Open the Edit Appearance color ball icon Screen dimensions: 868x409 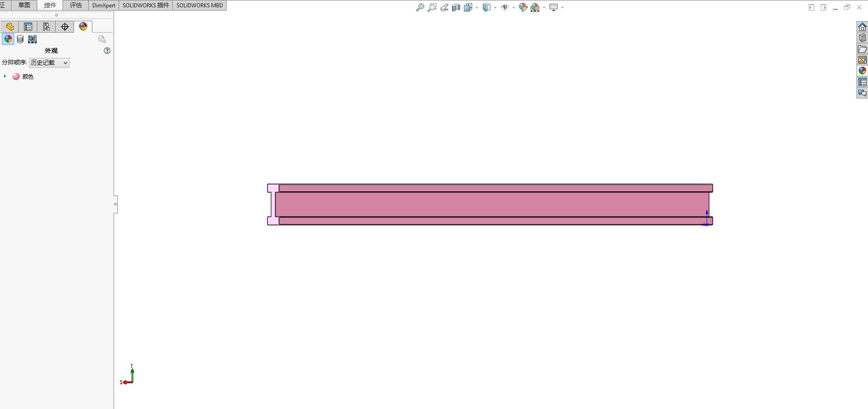pyautogui.click(x=523, y=7)
